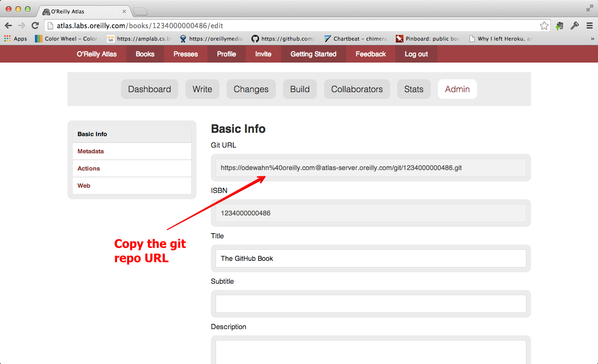Viewport: 598px width, 364px height.
Task: Open Presses in the top navigation
Action: (185, 54)
